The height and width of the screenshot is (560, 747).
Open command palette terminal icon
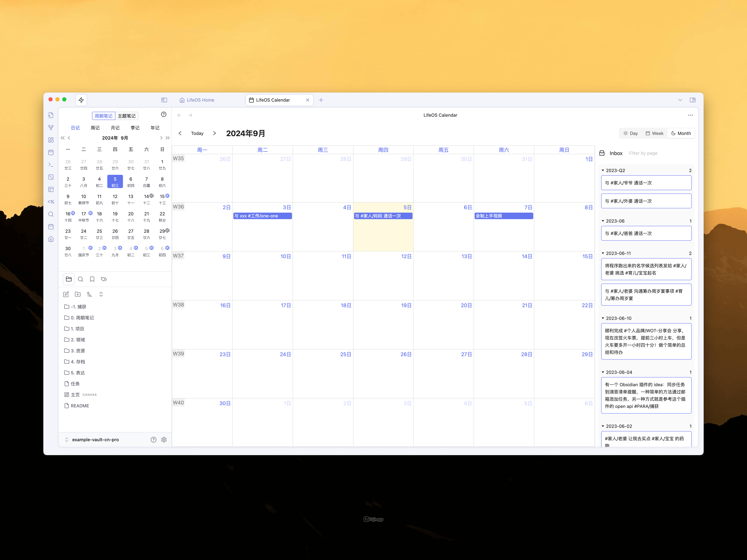pyautogui.click(x=51, y=165)
